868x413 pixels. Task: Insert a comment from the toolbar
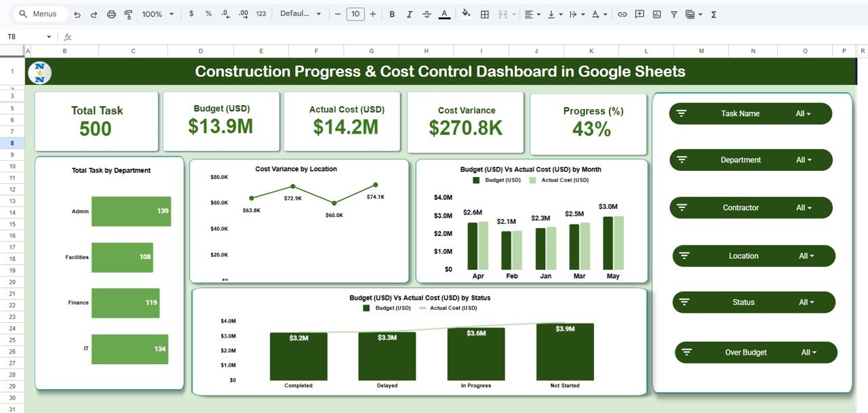639,14
